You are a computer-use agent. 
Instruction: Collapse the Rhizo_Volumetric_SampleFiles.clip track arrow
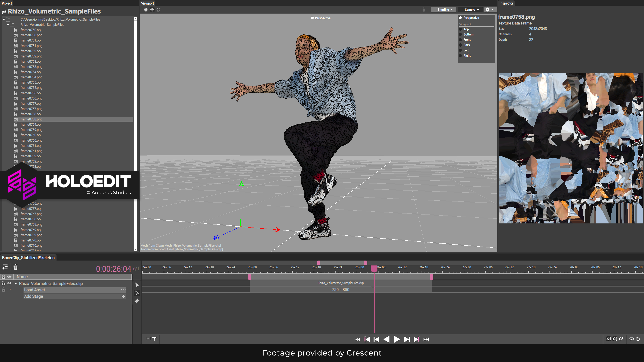click(x=16, y=284)
